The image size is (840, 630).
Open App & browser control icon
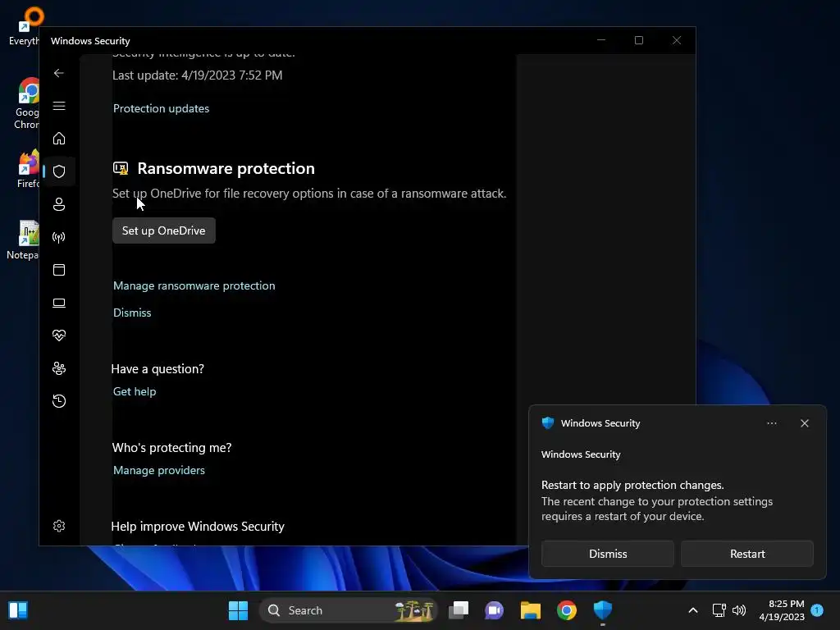pyautogui.click(x=59, y=269)
